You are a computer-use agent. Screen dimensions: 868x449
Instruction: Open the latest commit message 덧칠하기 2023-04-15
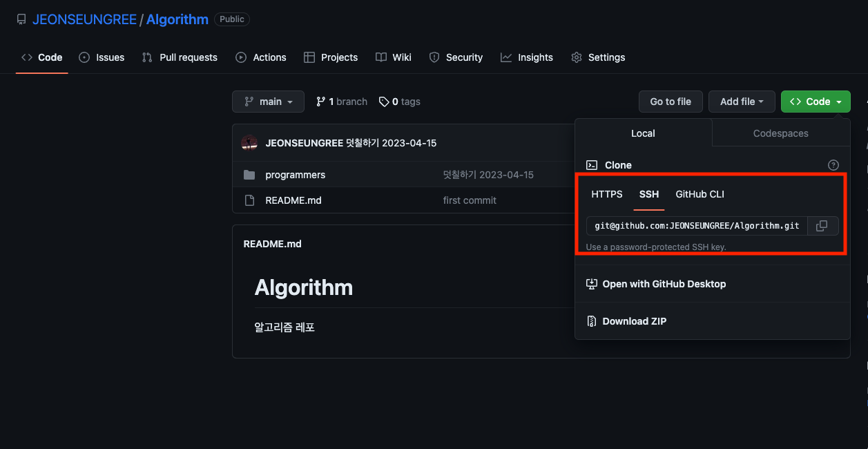[392, 143]
